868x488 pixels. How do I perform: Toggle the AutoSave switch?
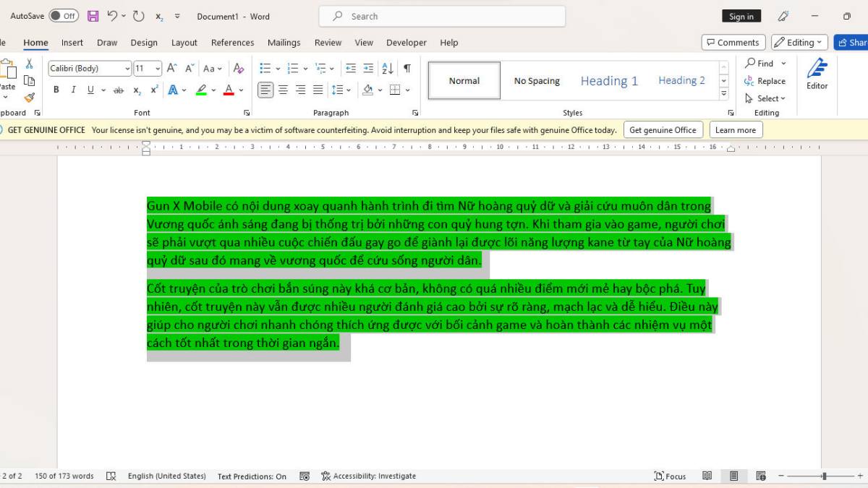pos(64,16)
